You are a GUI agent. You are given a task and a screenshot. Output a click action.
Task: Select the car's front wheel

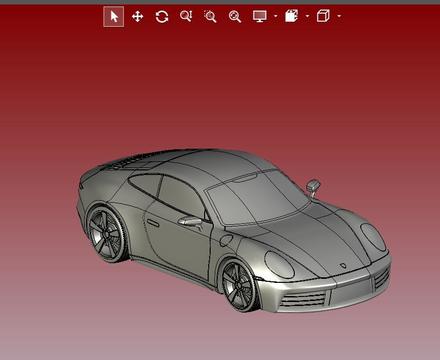[x=239, y=286]
